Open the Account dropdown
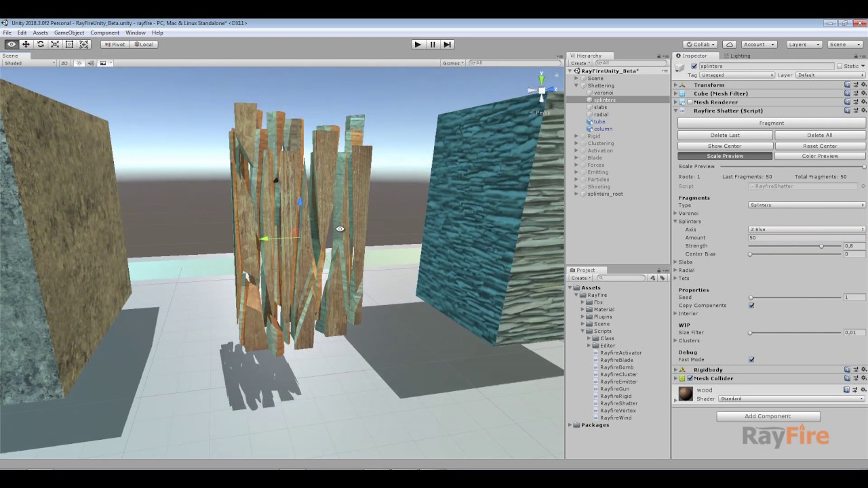The image size is (868, 488). pos(758,44)
